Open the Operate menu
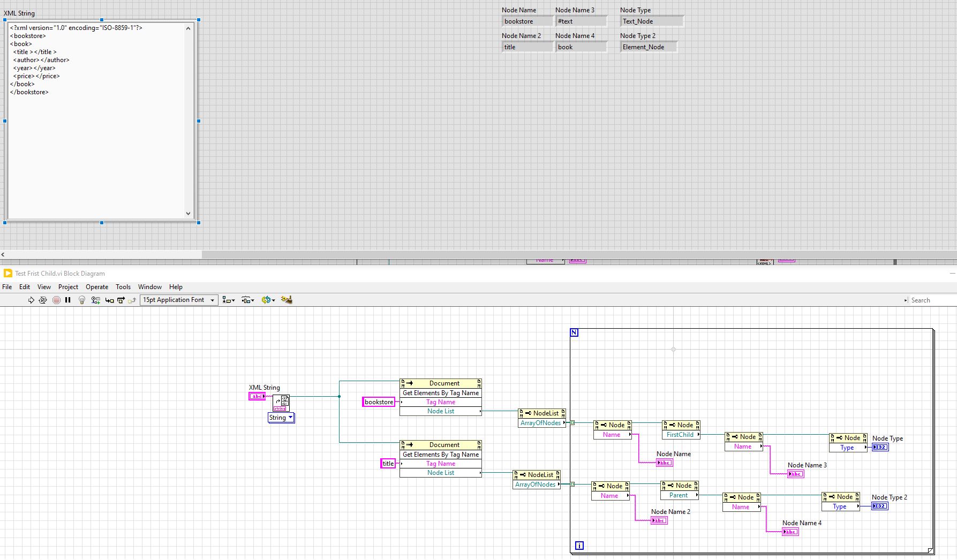957x560 pixels. [x=97, y=287]
